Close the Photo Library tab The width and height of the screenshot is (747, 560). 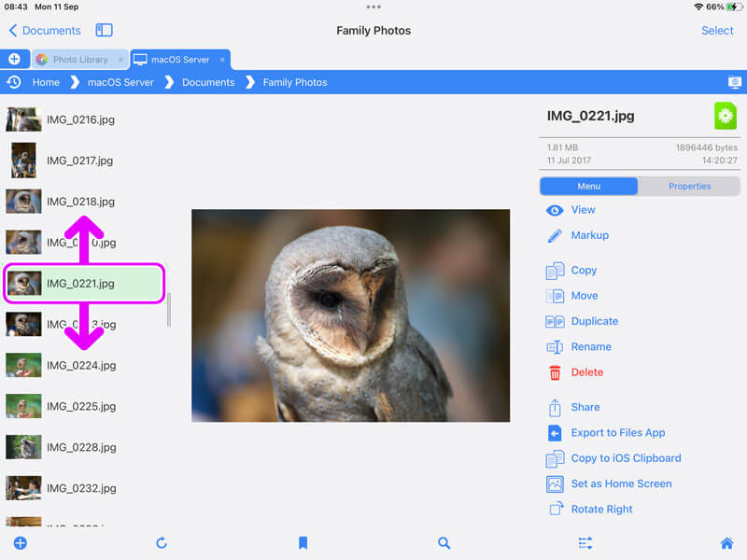coord(120,60)
